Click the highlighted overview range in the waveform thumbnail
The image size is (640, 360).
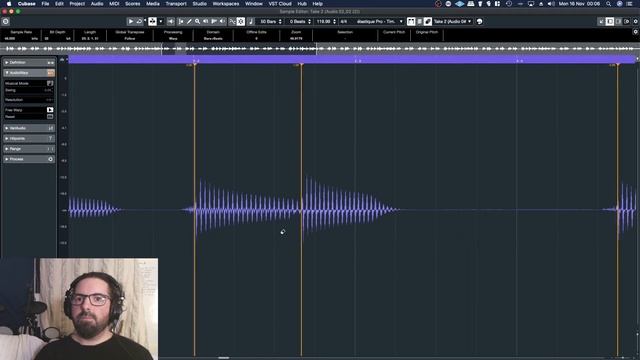tap(239, 49)
